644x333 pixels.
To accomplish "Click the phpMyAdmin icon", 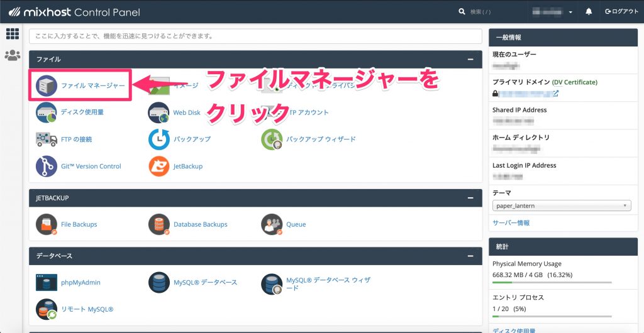I will tap(47, 283).
